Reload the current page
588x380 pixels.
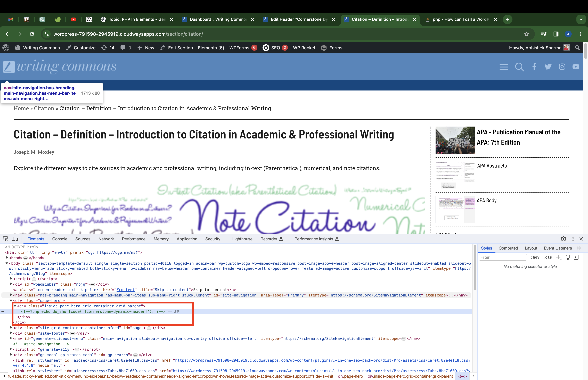click(32, 34)
